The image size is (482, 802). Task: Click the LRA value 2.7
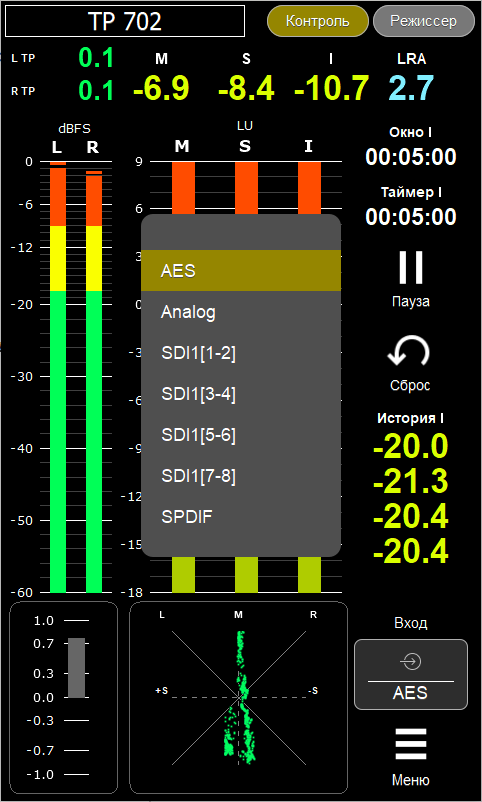(411, 88)
